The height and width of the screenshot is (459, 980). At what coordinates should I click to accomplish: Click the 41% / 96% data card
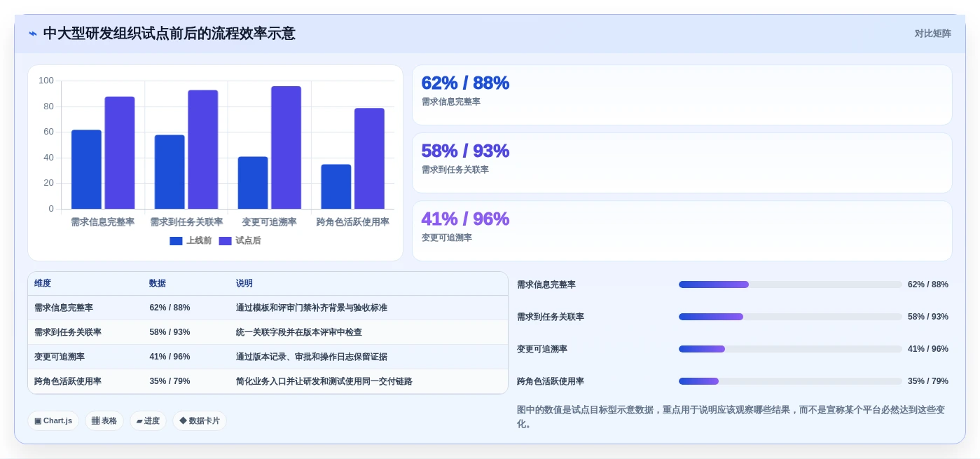(x=682, y=231)
